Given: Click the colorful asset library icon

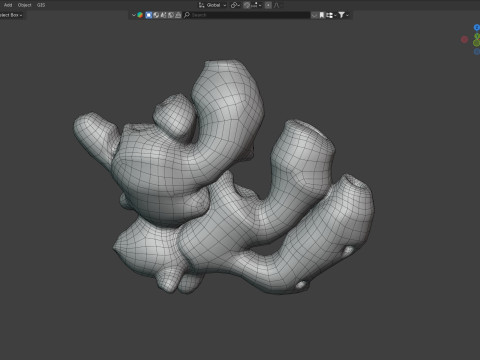Looking at the screenshot, I should coord(140,15).
